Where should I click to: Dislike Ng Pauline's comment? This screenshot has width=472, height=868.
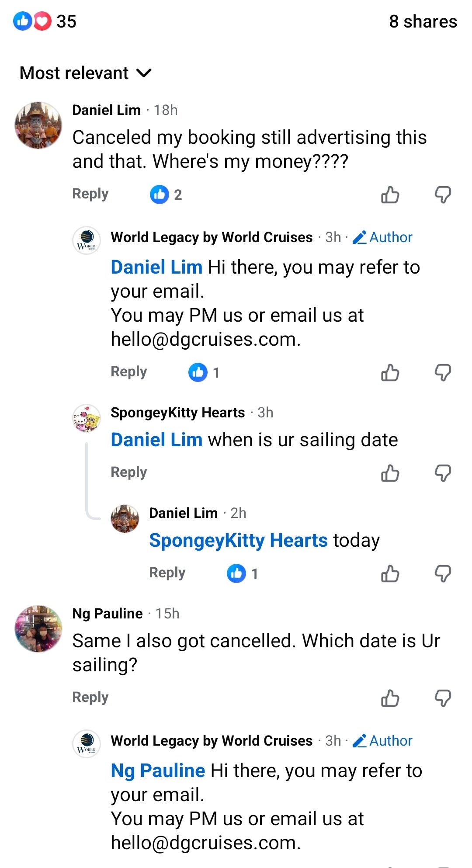click(443, 698)
